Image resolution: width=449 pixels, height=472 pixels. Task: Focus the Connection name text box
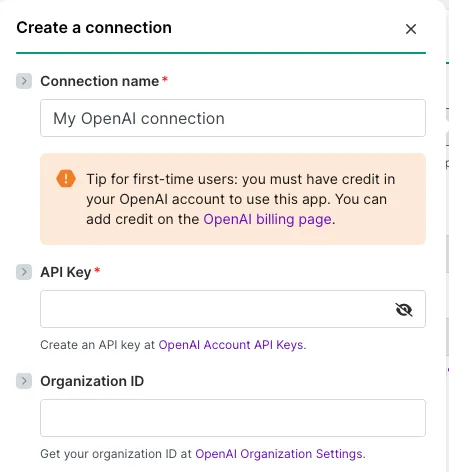click(x=233, y=118)
